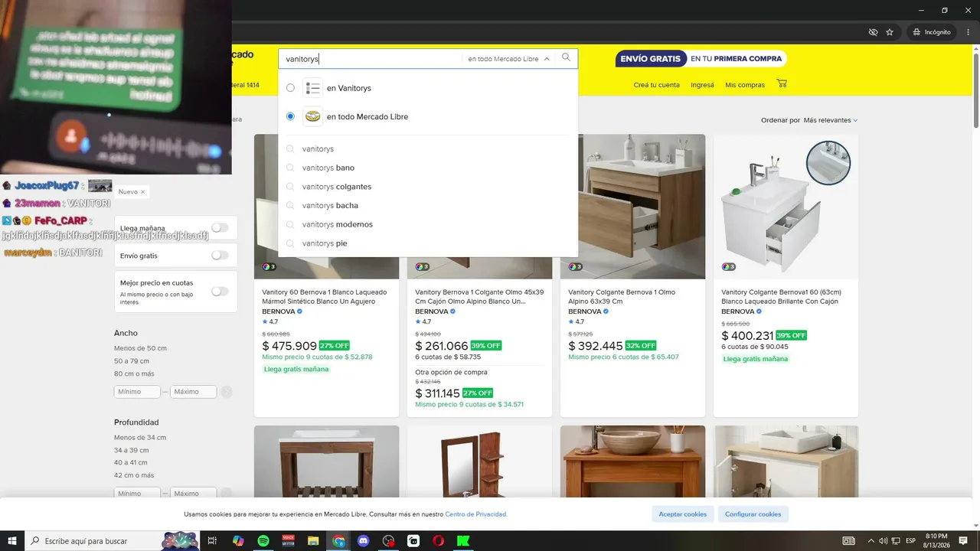This screenshot has width=980, height=551.
Task: Click the "Envío gratis en tu primera compra" banner
Action: 701,59
